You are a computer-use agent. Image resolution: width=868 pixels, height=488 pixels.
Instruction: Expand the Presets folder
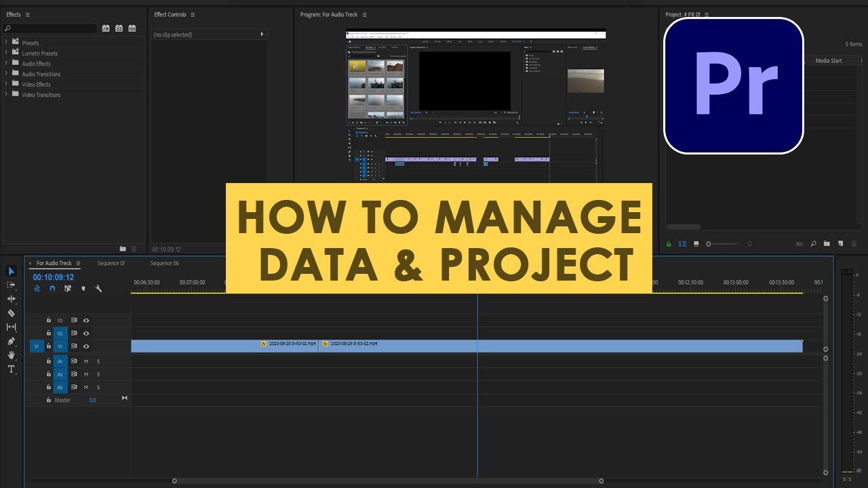coord(6,43)
